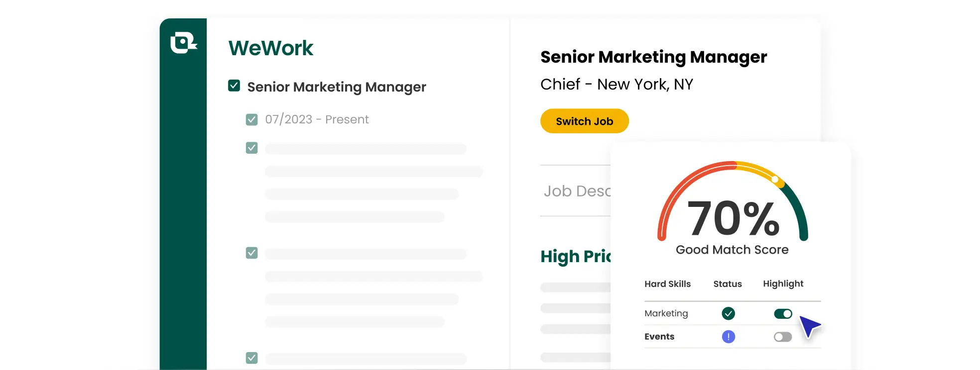The image size is (980, 370).
Task: Click the green checkmark icon beside Marketing
Action: 728,313
